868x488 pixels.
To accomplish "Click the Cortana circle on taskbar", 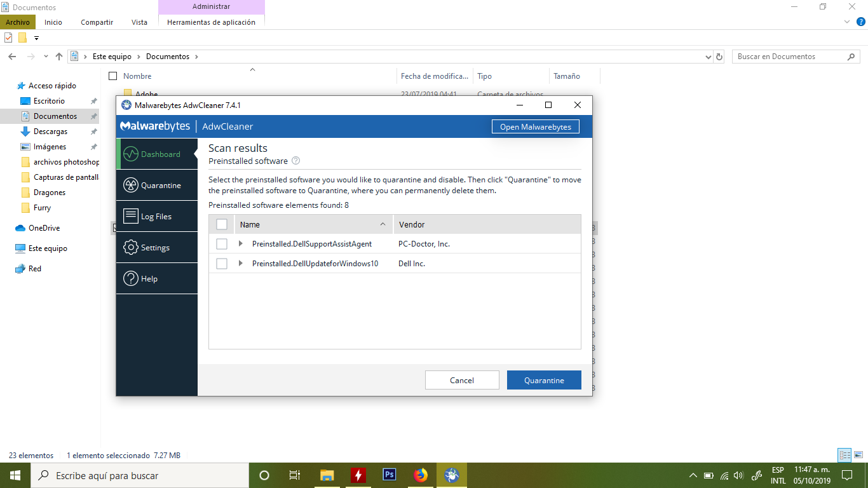I will click(x=264, y=475).
